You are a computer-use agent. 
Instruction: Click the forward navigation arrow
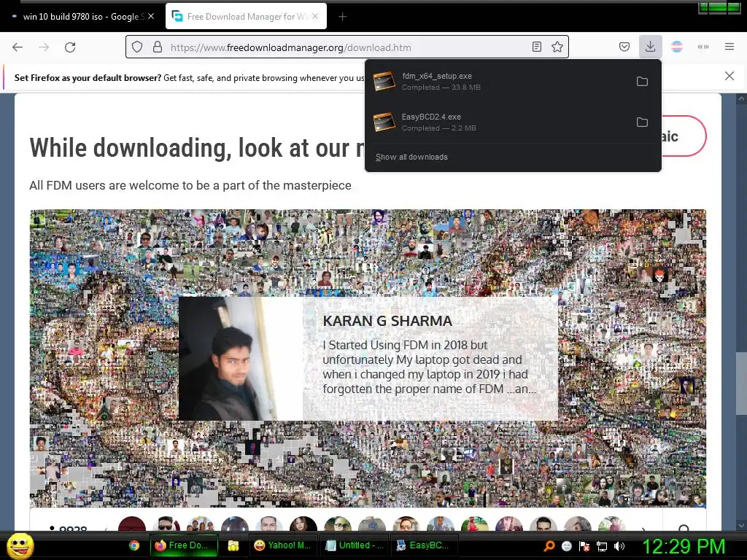[44, 47]
